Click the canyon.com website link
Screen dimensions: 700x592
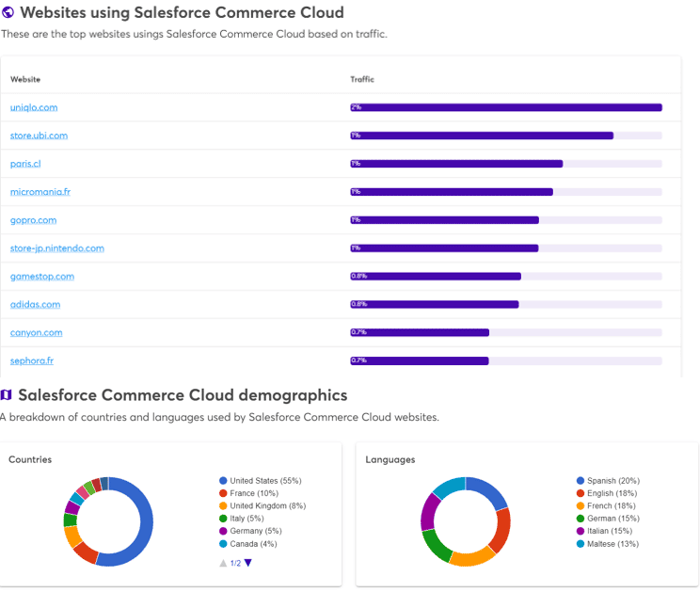tap(36, 333)
